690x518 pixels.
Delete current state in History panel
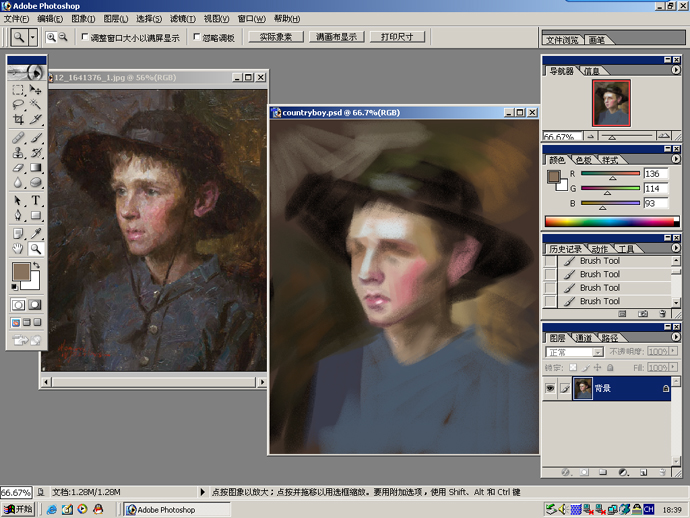662,314
